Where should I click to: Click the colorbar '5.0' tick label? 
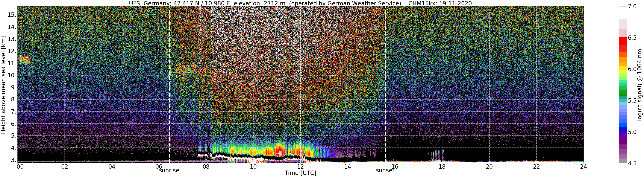pos(632,132)
